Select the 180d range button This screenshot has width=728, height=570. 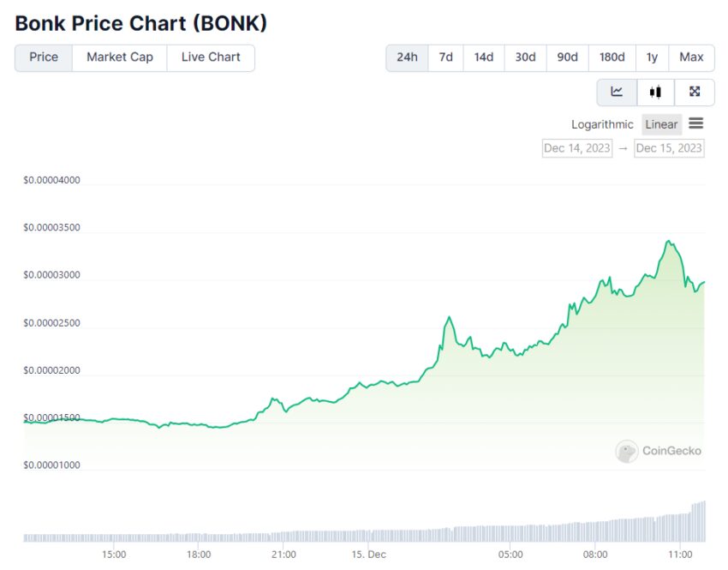click(x=612, y=57)
